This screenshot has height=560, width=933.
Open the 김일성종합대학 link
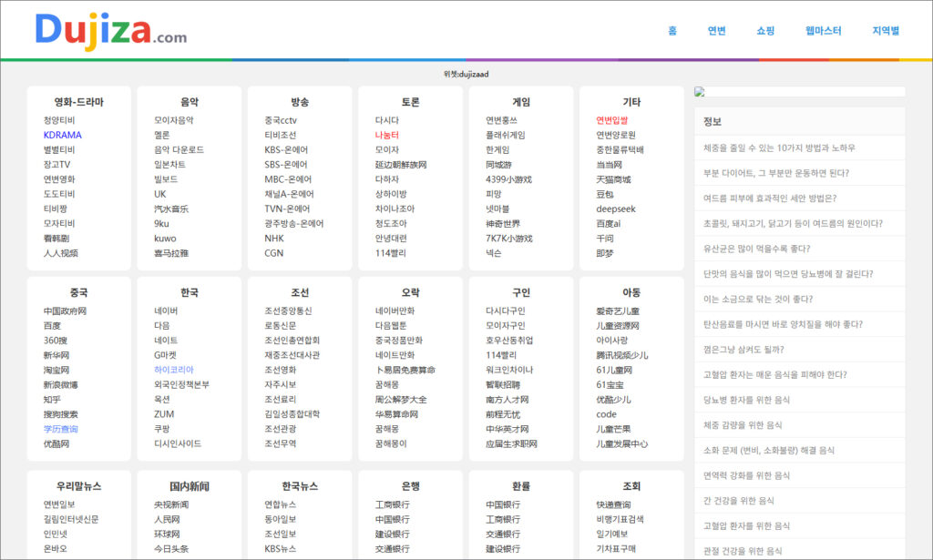click(x=292, y=413)
